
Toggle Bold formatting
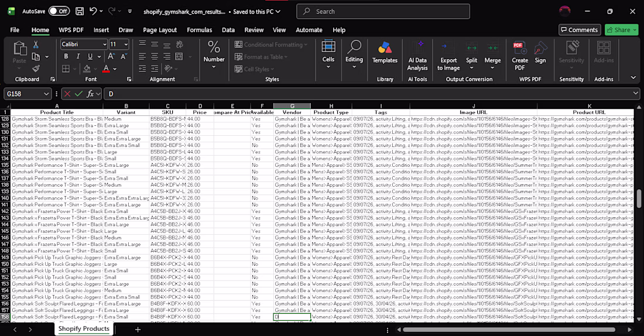pyautogui.click(x=66, y=56)
